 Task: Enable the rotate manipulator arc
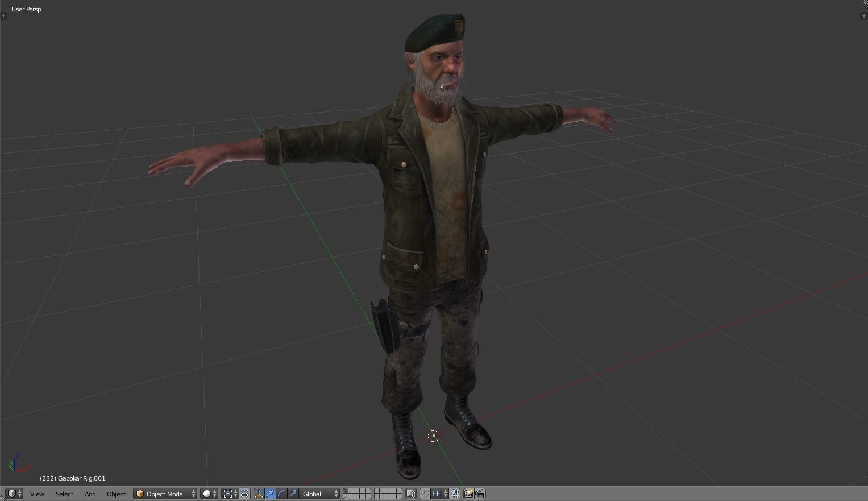[x=282, y=494]
